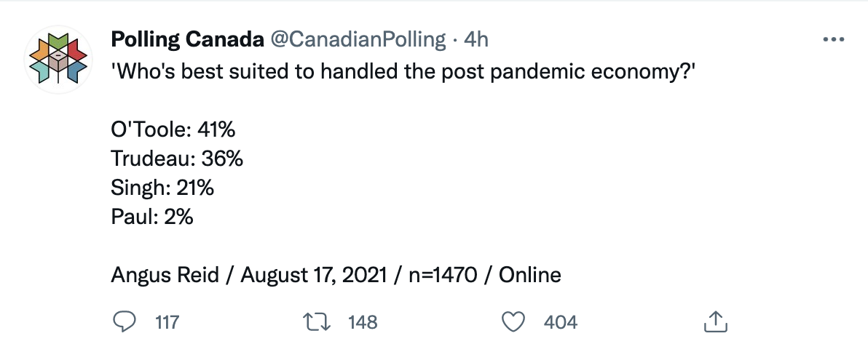This screenshot has width=868, height=352.
Task: Click the retweet arrows icon
Action: click(x=317, y=321)
